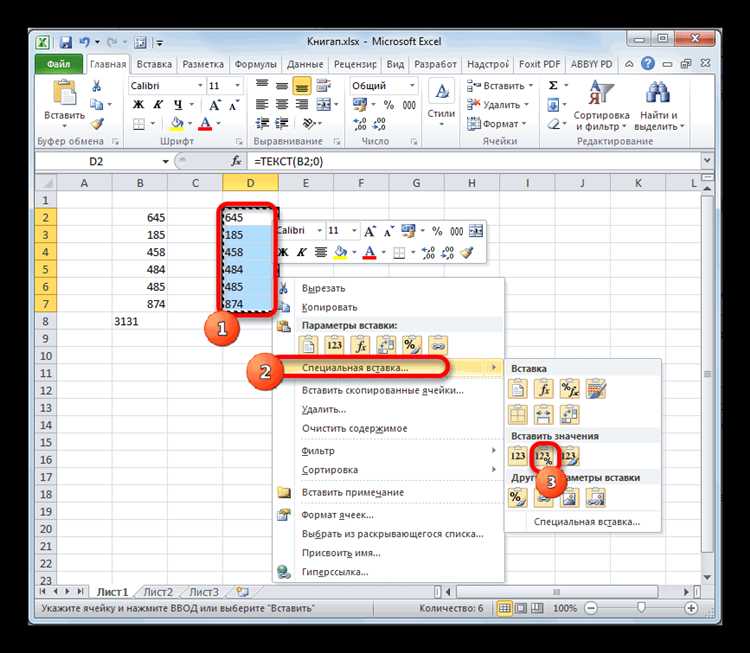The width and height of the screenshot is (750, 653).
Task: Click Formulas fx icon in Вставка submenu
Action: 544,390
